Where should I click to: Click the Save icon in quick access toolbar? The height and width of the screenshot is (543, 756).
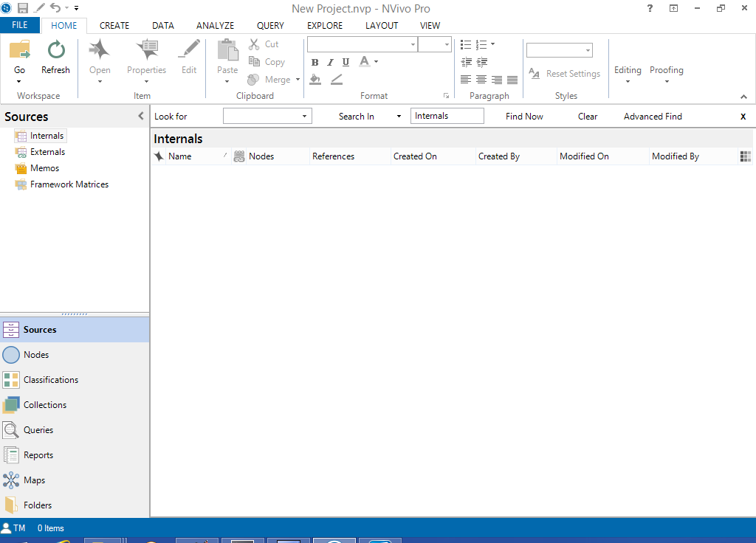click(23, 8)
